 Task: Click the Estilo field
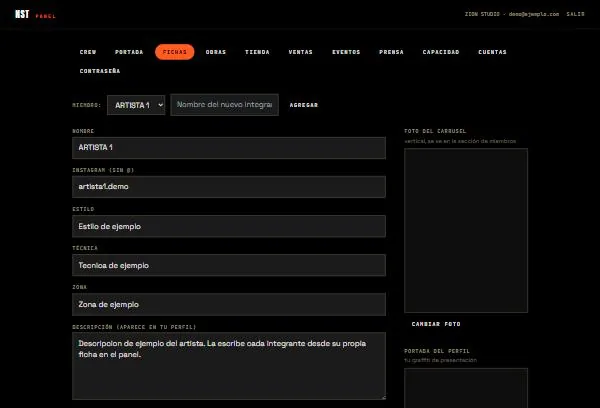[x=229, y=226]
